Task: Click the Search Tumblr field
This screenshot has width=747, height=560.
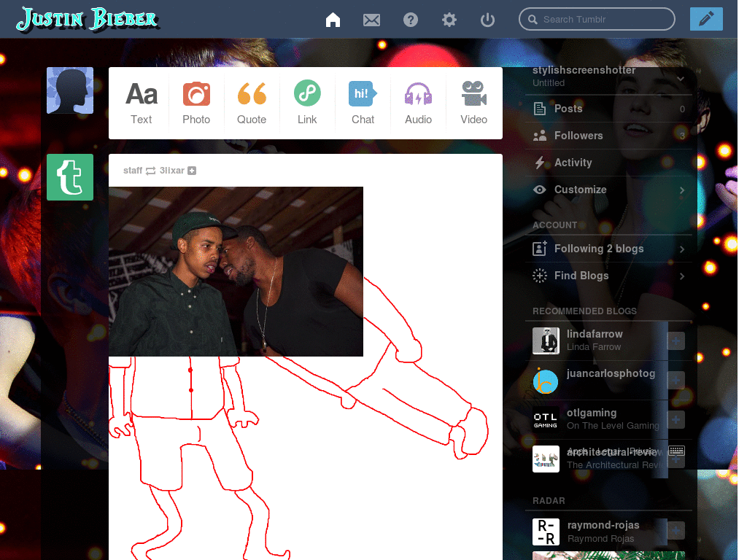Action: coord(597,19)
